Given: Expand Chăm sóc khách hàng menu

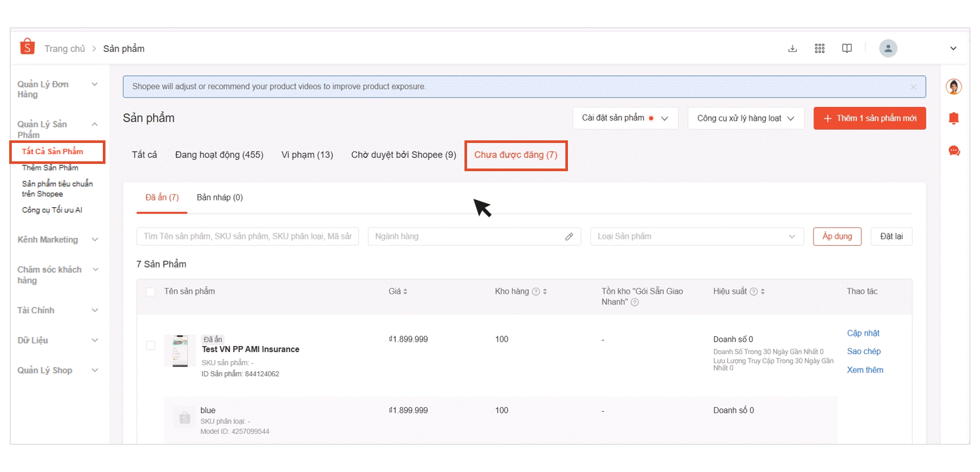Looking at the screenshot, I should coord(95,269).
